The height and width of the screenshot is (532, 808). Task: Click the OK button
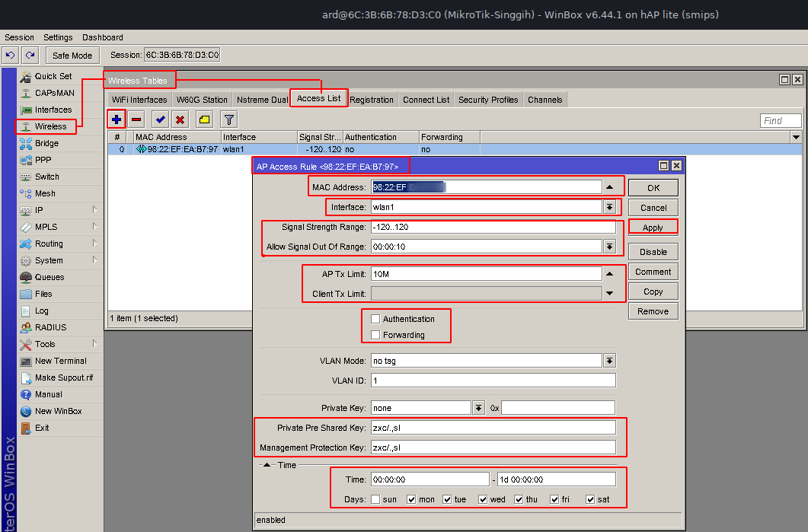click(x=653, y=188)
